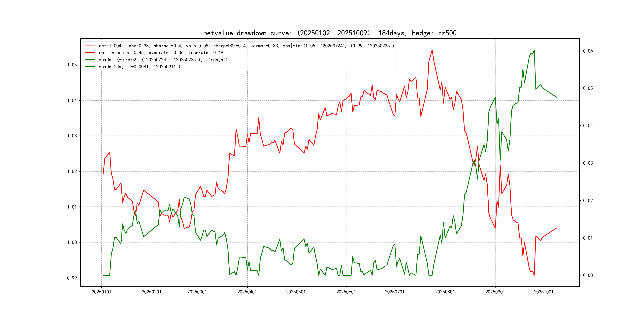Click the 0.03 right y-axis label
The width and height of the screenshot is (644, 322).
588,163
